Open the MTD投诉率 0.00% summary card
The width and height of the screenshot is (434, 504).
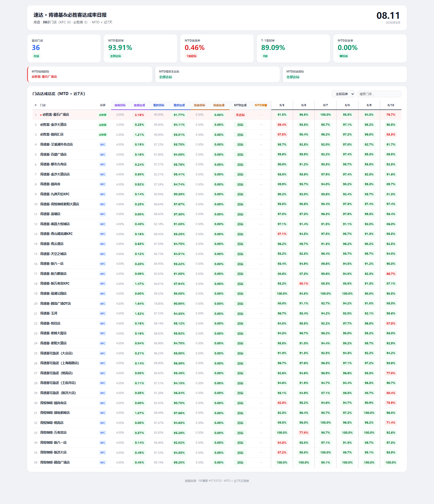pyautogui.click(x=370, y=48)
